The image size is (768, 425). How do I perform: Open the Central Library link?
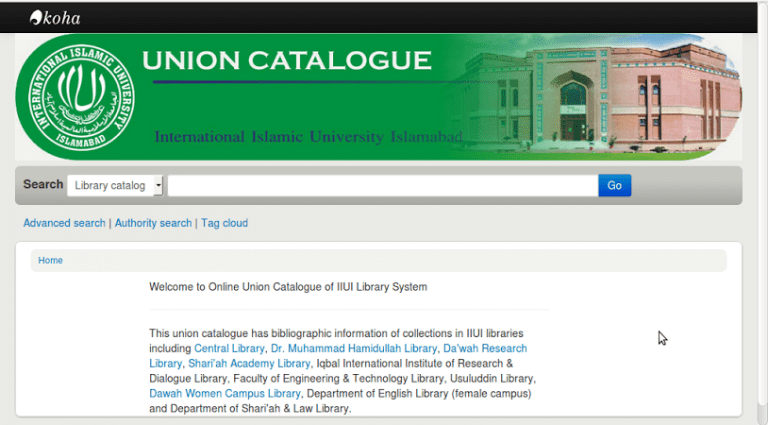point(229,349)
